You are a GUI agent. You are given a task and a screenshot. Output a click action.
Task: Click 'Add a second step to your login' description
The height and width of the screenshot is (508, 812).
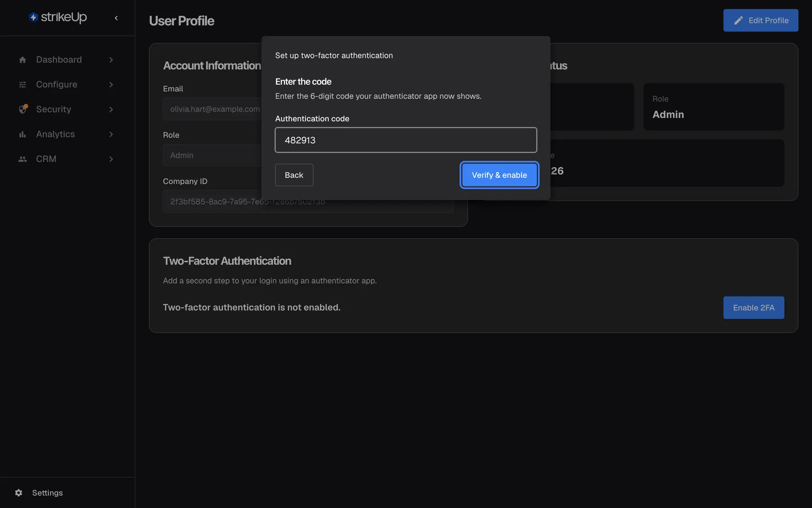coord(270,281)
